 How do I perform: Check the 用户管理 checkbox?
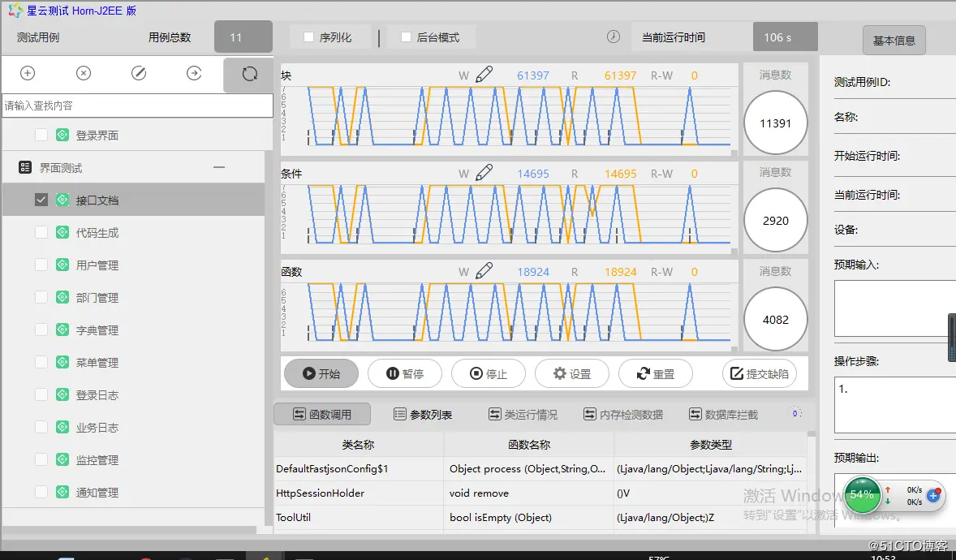pyautogui.click(x=41, y=265)
